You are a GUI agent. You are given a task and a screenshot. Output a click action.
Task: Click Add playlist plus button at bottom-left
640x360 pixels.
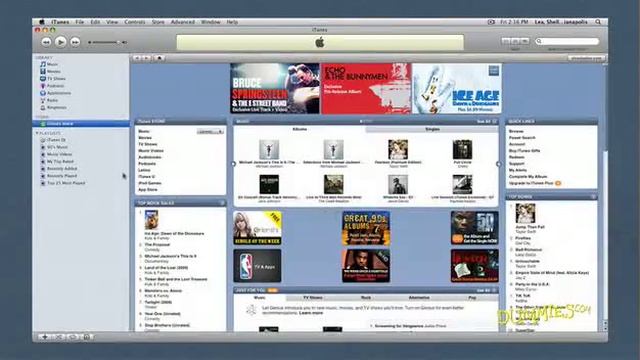point(45,337)
